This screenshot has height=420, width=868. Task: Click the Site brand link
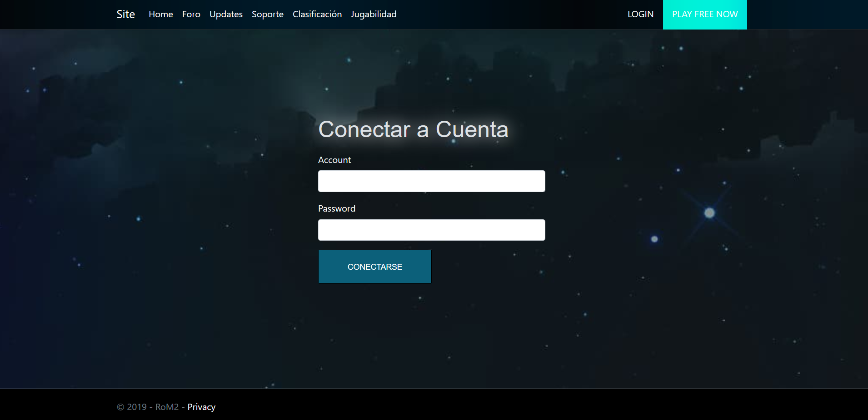click(x=125, y=15)
